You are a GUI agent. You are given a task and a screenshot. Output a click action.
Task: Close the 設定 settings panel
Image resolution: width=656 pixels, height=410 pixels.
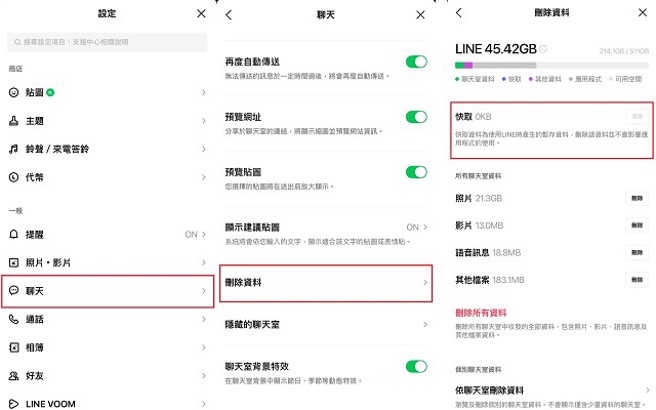pos(201,14)
